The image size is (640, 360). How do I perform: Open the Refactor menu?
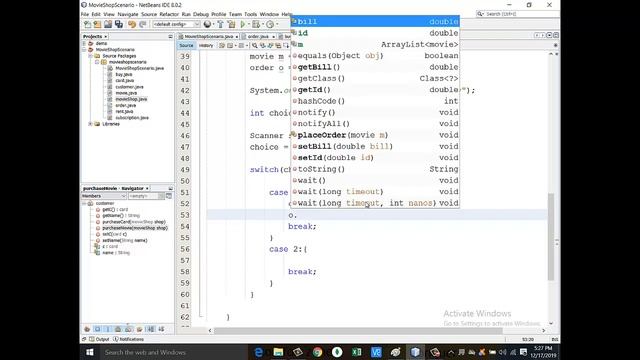[169, 14]
